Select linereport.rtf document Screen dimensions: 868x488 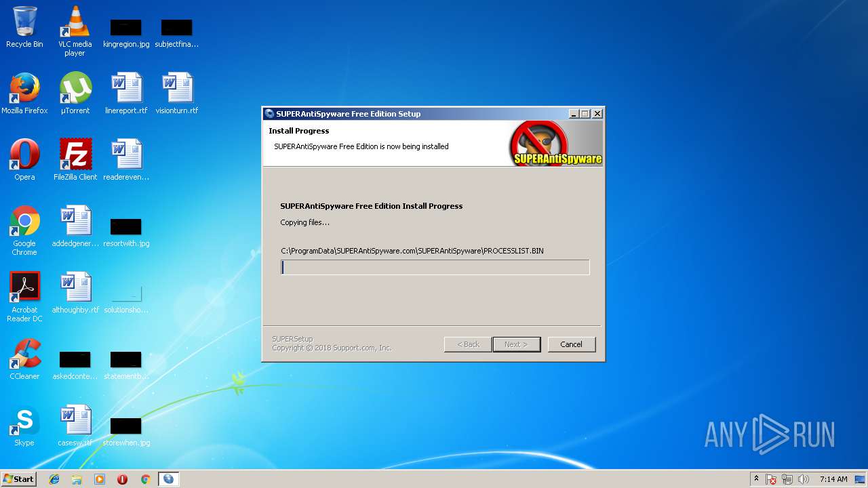126,94
